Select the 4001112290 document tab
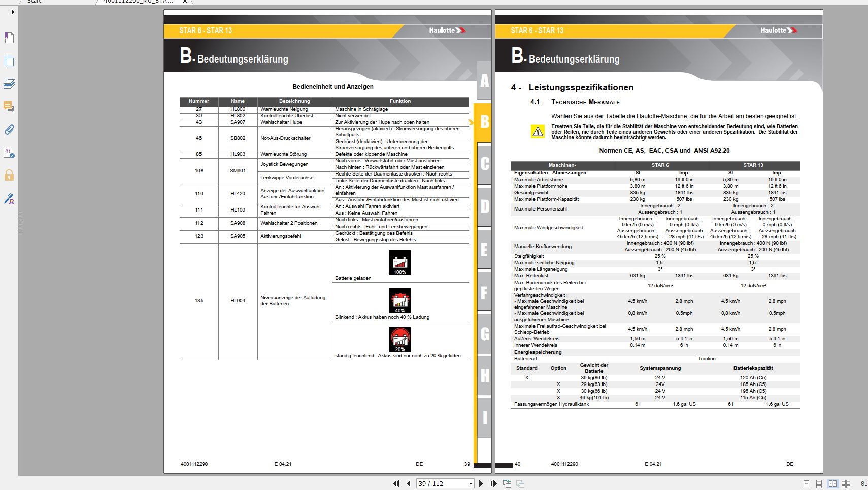The height and width of the screenshot is (490, 868). pyautogui.click(x=138, y=2)
